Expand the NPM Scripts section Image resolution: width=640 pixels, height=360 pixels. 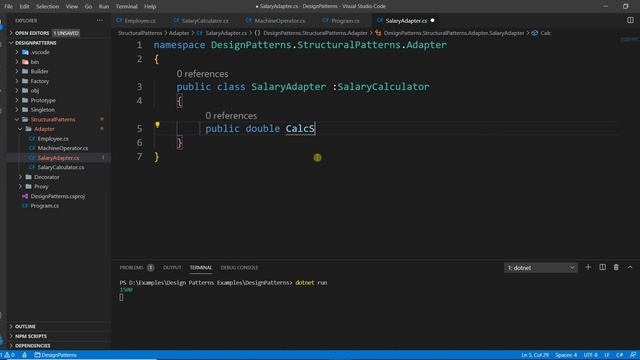point(31,336)
